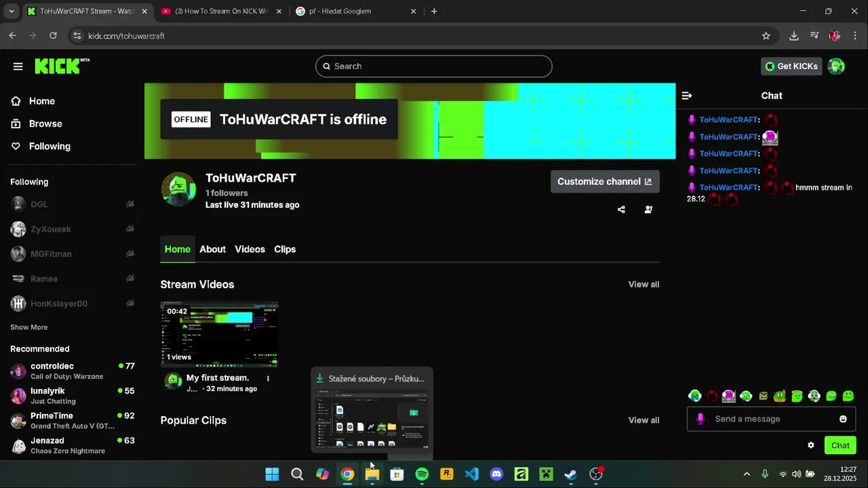Switch to the Videos tab
Screen dimensions: 868x488
(250, 249)
